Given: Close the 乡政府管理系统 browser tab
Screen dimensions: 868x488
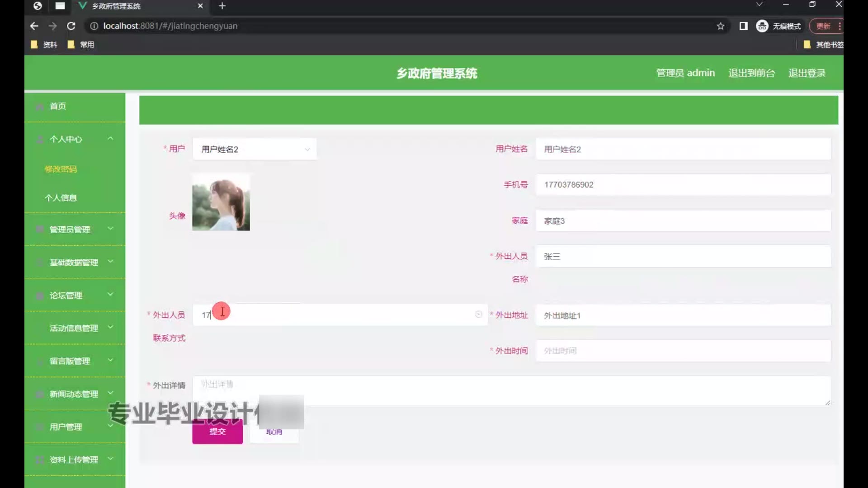Looking at the screenshot, I should 200,6.
